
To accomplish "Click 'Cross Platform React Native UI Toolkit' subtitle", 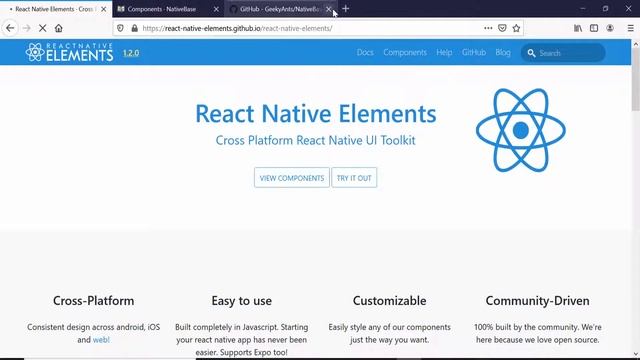I will [x=316, y=140].
